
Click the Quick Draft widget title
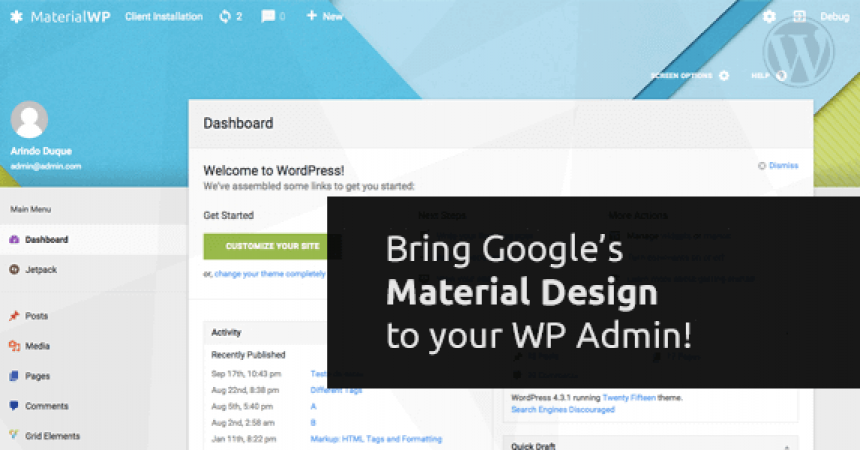pos(533,446)
